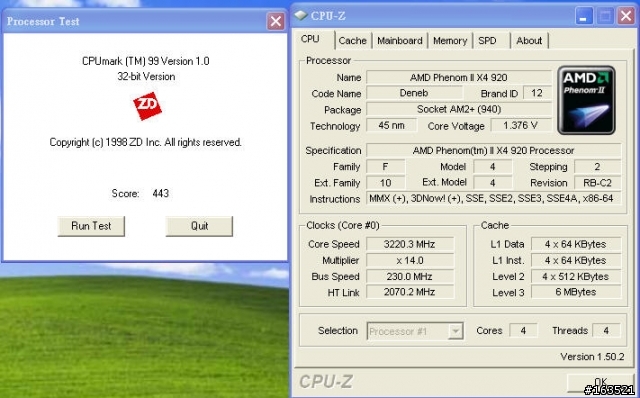This screenshot has width=640, height=398.
Task: Click the Instructions field listing MMX, SSE
Action: (493, 199)
